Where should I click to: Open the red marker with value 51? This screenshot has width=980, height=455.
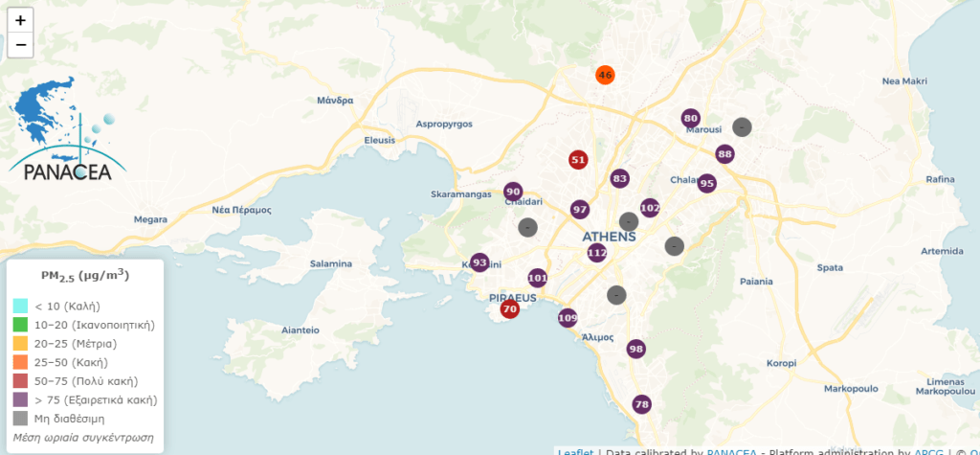click(x=578, y=160)
